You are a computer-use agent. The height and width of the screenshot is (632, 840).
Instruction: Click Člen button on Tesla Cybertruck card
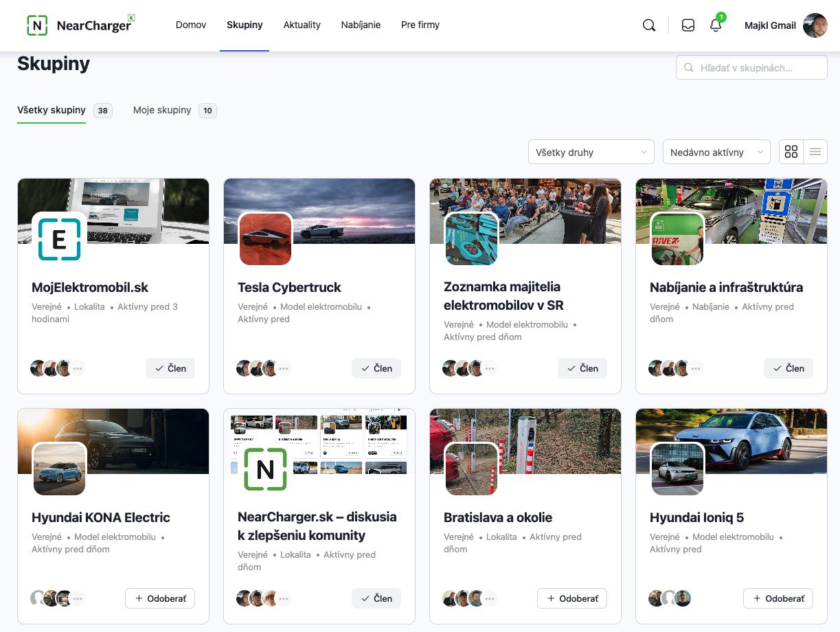(376, 368)
